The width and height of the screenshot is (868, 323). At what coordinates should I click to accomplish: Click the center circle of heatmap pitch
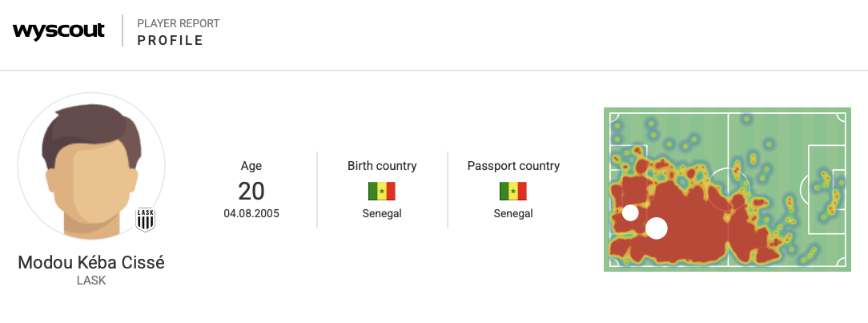tap(728, 190)
